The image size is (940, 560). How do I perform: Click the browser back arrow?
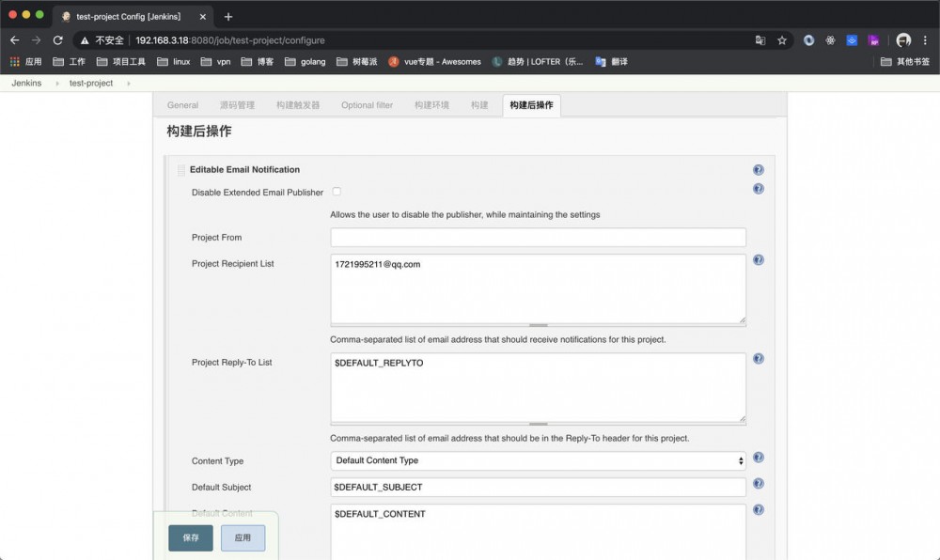13,40
